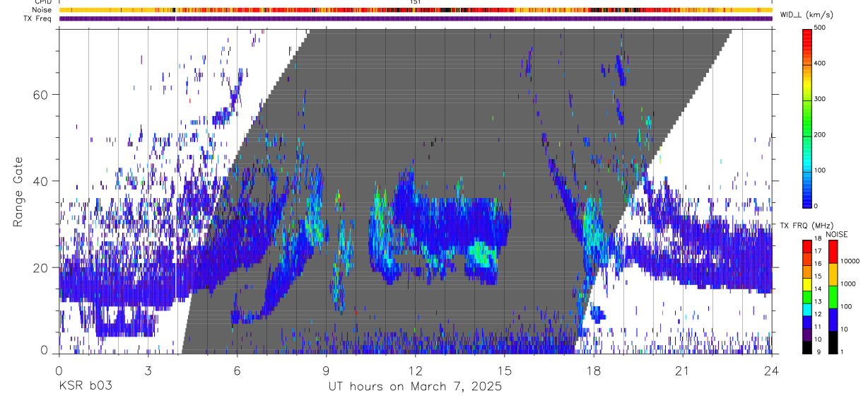Click the 200 tick on width colorbar
The image size is (868, 401).
click(x=821, y=134)
